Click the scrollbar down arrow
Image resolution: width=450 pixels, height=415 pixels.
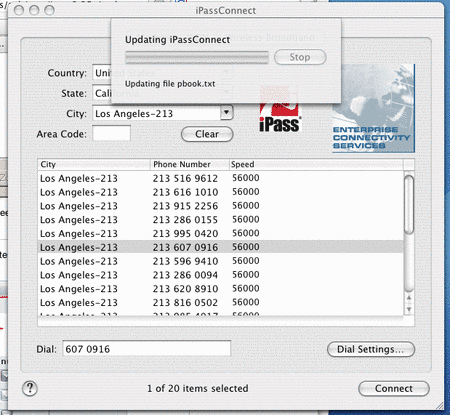pyautogui.click(x=409, y=309)
